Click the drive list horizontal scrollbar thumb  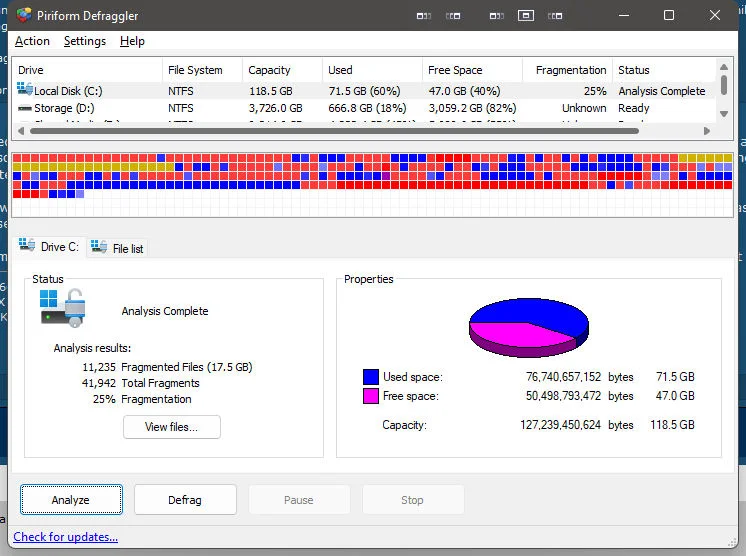(334, 131)
